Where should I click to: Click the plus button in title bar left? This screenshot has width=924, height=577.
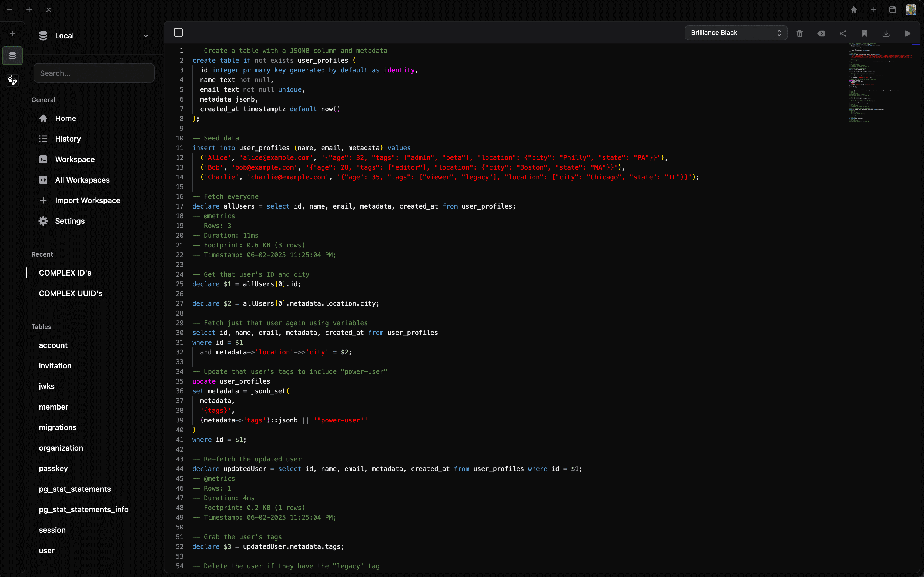(29, 10)
